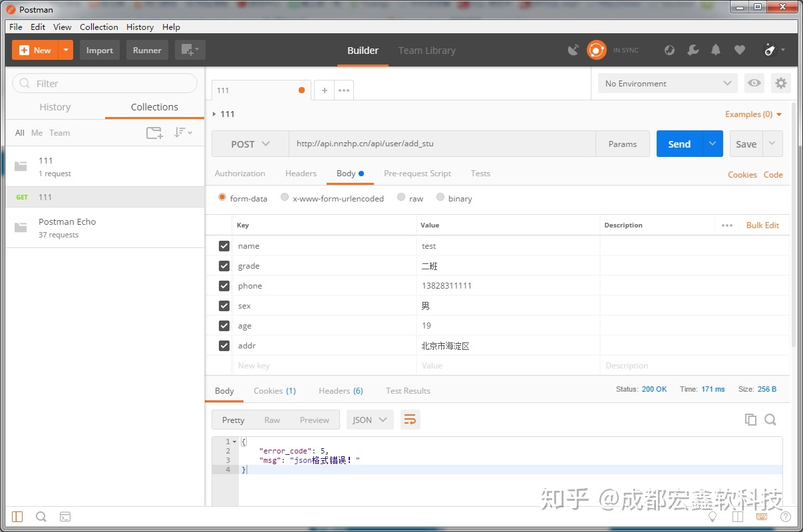Screen dimensions: 803x532
Task: Click the environment quick look eye icon
Action: 754,83
